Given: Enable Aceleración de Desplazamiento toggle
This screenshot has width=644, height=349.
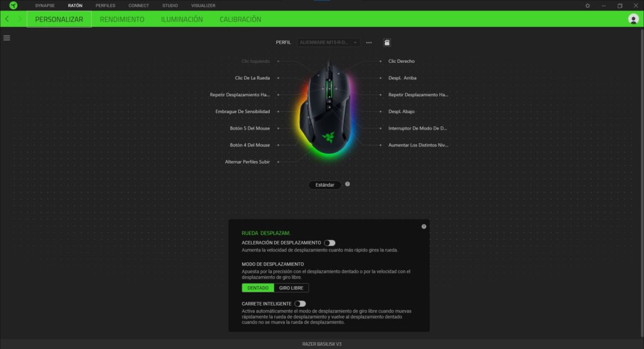Looking at the screenshot, I should pos(330,243).
